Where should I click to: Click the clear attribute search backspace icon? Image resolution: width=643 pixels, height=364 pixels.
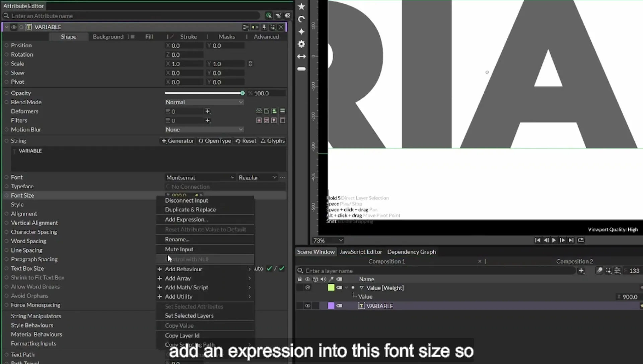tap(288, 15)
